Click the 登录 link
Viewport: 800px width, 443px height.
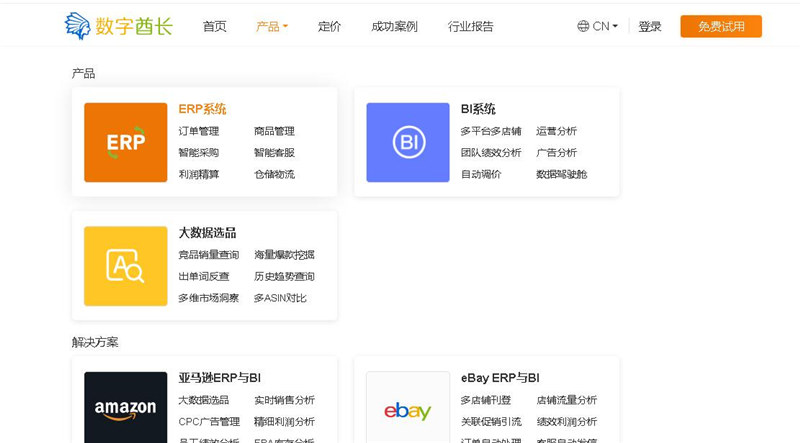point(650,26)
